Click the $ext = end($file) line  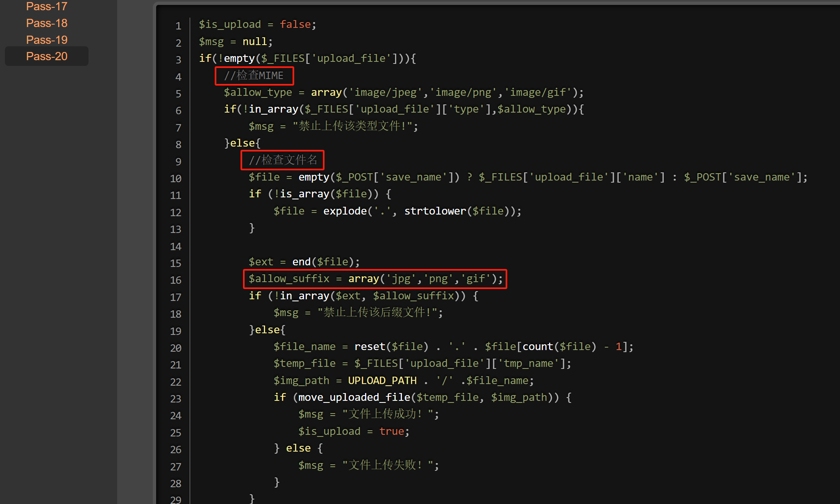click(304, 262)
